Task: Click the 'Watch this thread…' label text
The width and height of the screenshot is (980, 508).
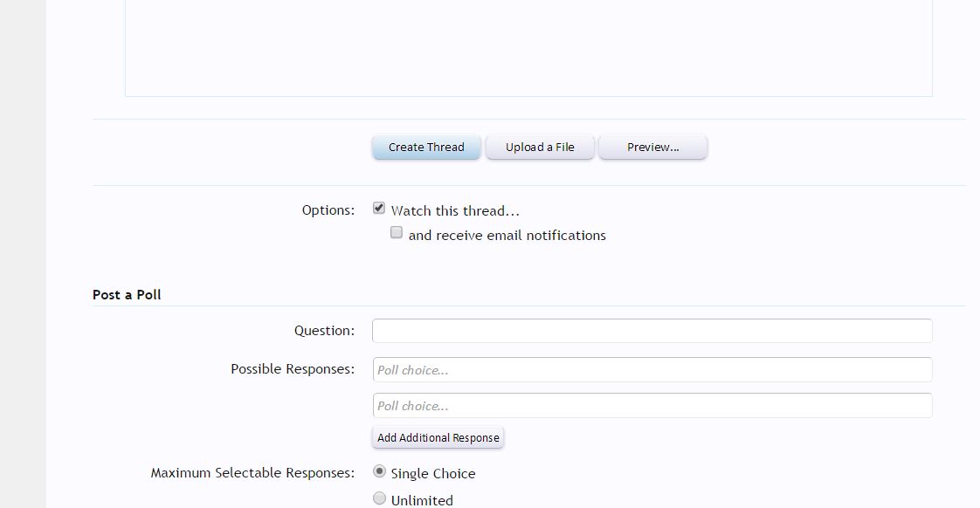Action: (455, 211)
